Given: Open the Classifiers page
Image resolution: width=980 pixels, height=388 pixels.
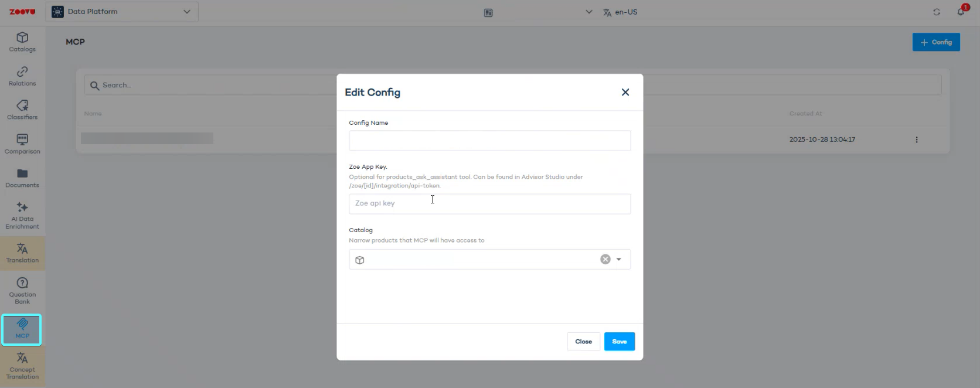Looking at the screenshot, I should (x=22, y=110).
